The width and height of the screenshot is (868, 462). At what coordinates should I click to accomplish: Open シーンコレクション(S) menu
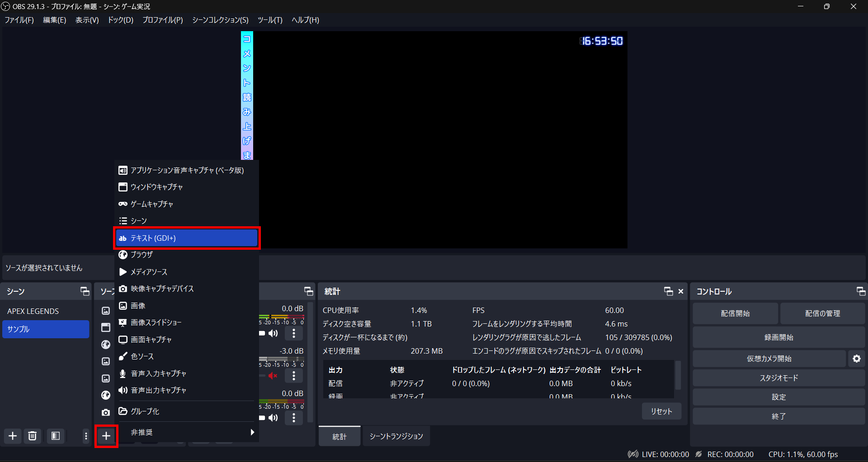click(x=220, y=20)
